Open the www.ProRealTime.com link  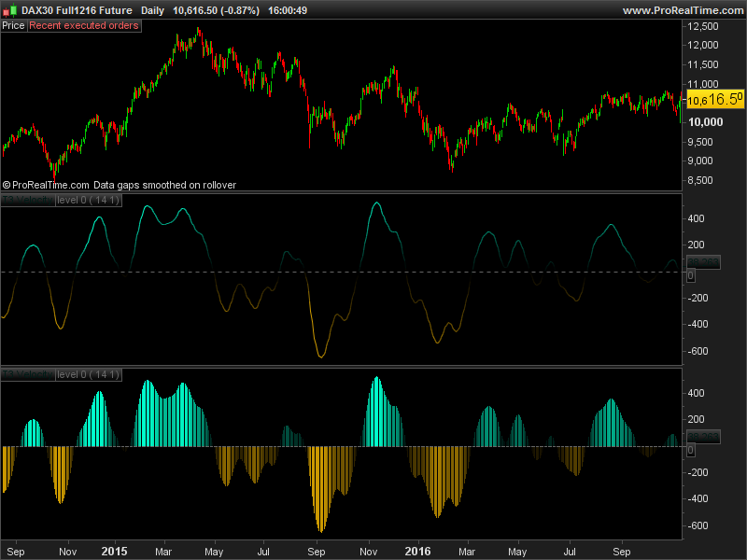(684, 10)
